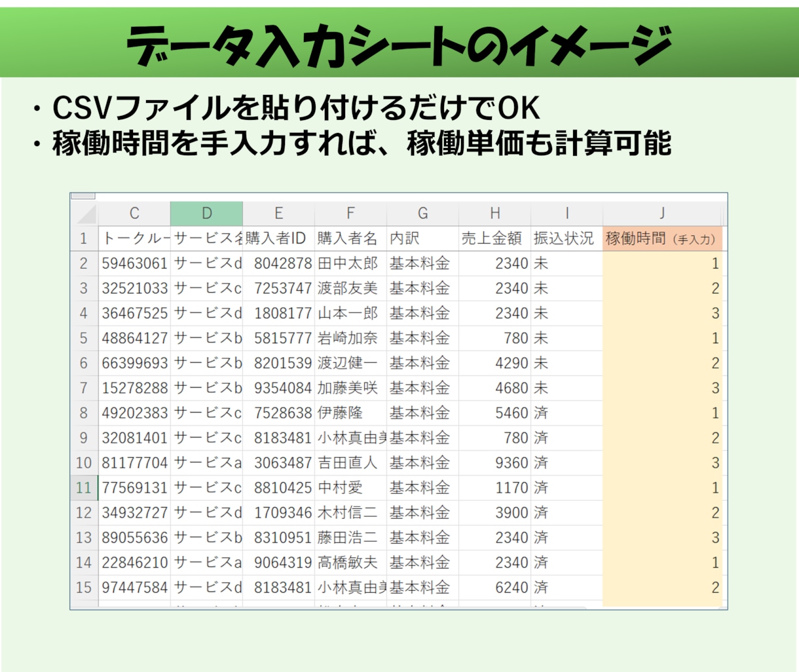Select cell with 中村愛
The height and width of the screenshot is (672, 799).
(350, 488)
